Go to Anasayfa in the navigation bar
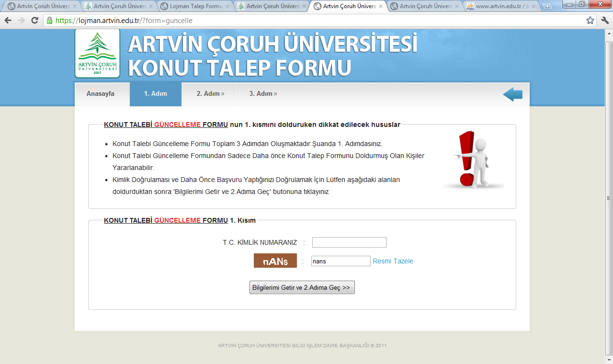613x364 pixels. tap(101, 94)
